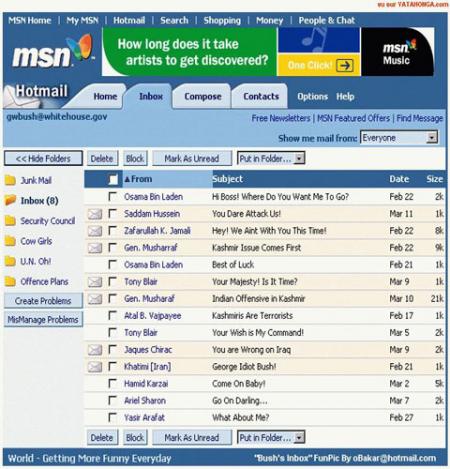Click the MisManage Problems button
Screen dimensions: 450x469
[x=43, y=320]
